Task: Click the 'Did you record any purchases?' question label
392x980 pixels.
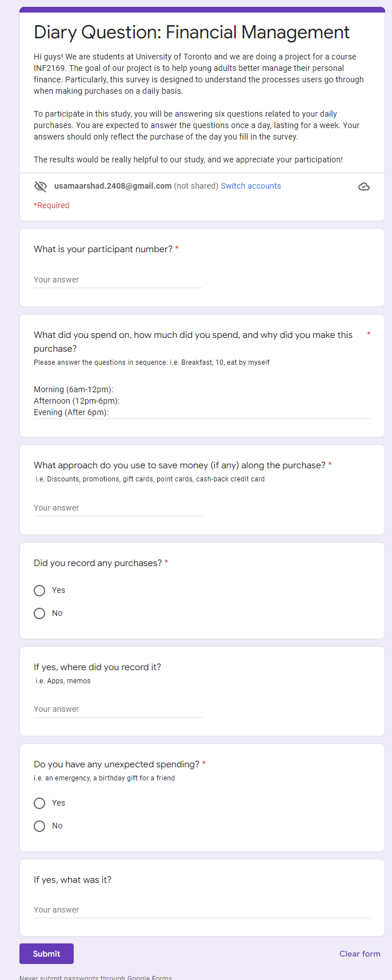Action: (98, 563)
